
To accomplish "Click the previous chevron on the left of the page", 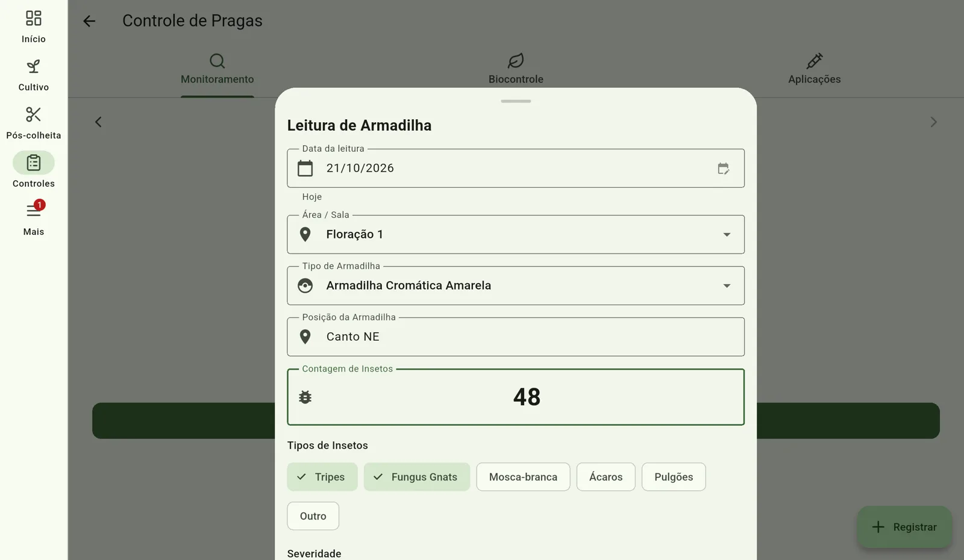I will click(98, 122).
